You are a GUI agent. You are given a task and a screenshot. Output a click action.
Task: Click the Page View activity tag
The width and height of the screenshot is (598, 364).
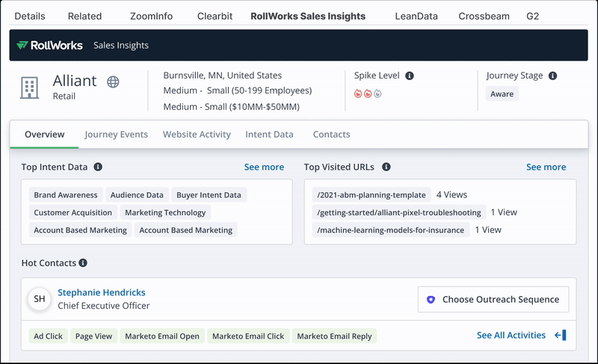(x=93, y=336)
